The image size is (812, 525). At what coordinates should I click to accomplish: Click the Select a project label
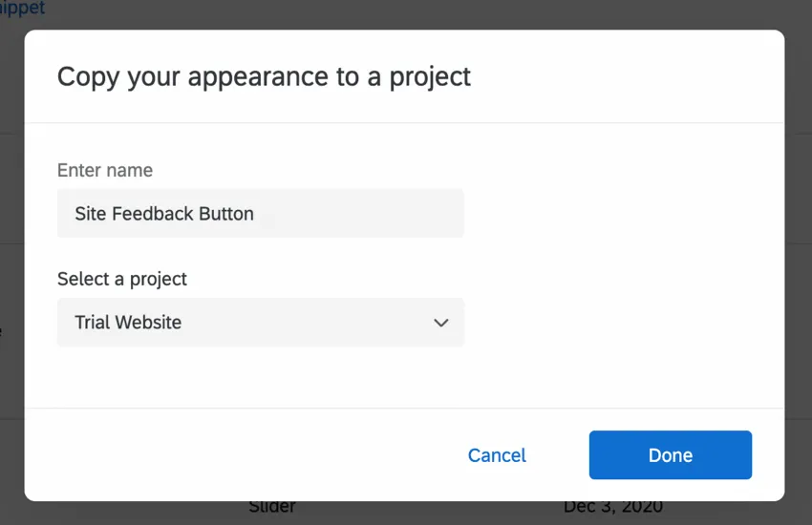(x=122, y=279)
